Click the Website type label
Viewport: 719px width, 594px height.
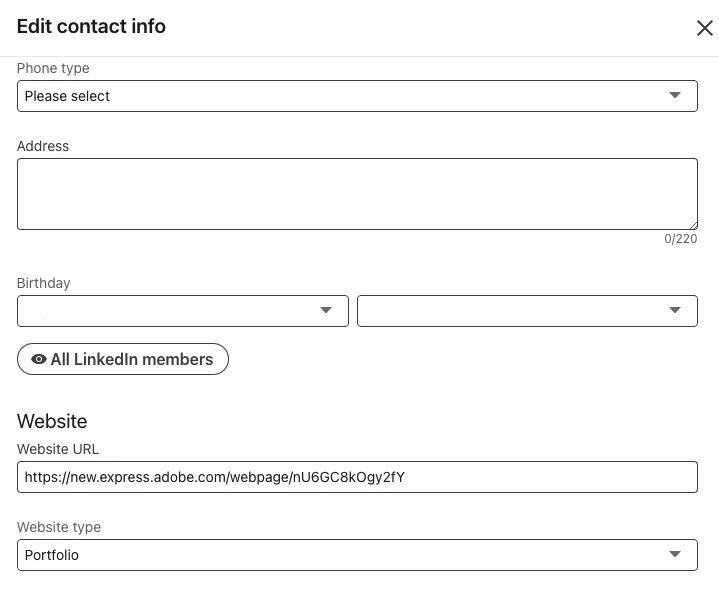tap(59, 527)
